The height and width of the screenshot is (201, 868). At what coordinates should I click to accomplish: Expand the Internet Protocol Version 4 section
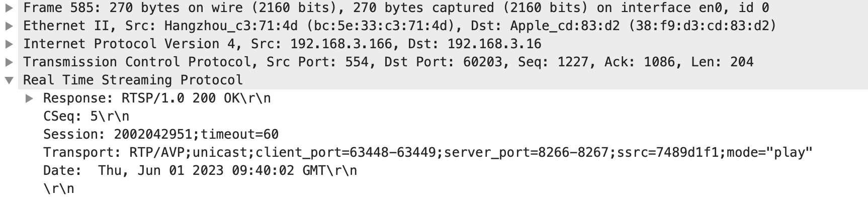(9, 44)
